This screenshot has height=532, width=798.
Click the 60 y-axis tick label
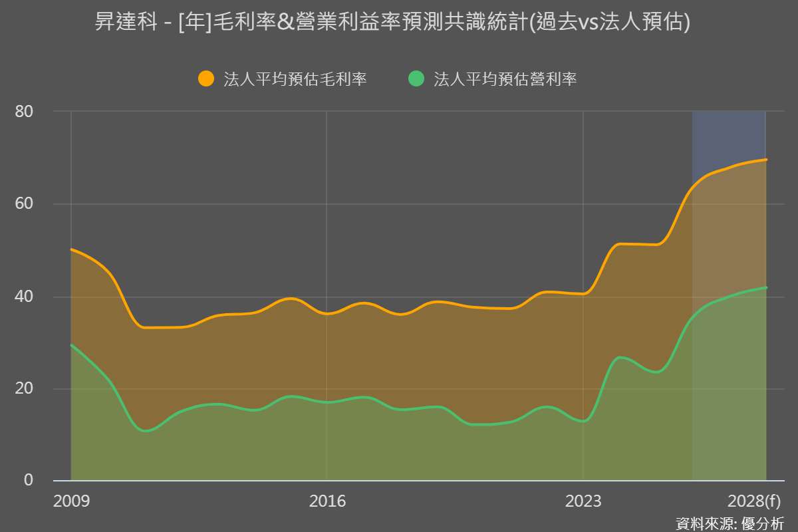25,204
